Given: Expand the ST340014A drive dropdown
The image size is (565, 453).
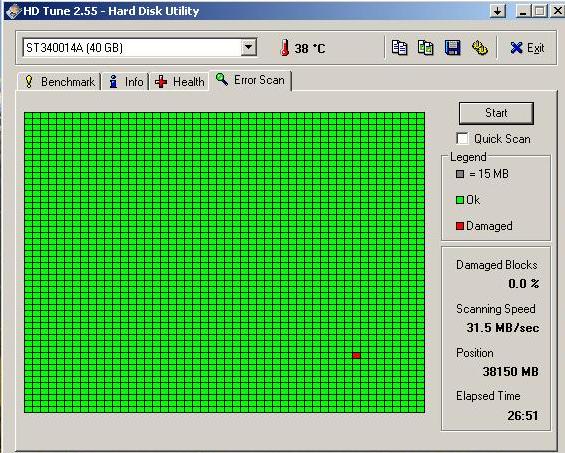Looking at the screenshot, I should pos(249,47).
